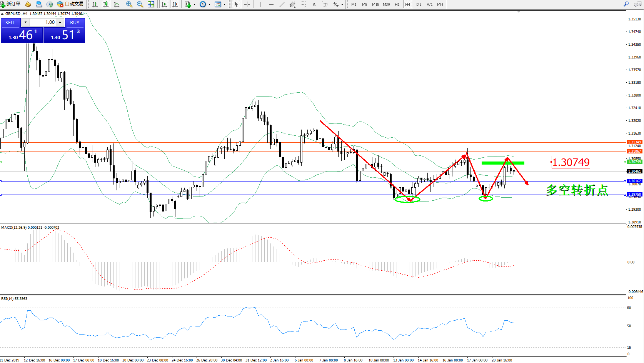Open the indicators list dropdown arrow
This screenshot has height=363, width=644.
point(194,5)
